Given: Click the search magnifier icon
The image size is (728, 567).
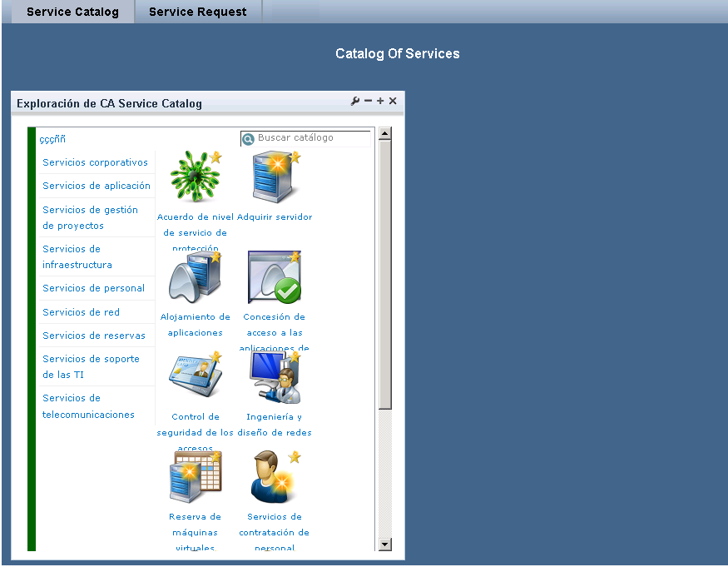Looking at the screenshot, I should 248,139.
